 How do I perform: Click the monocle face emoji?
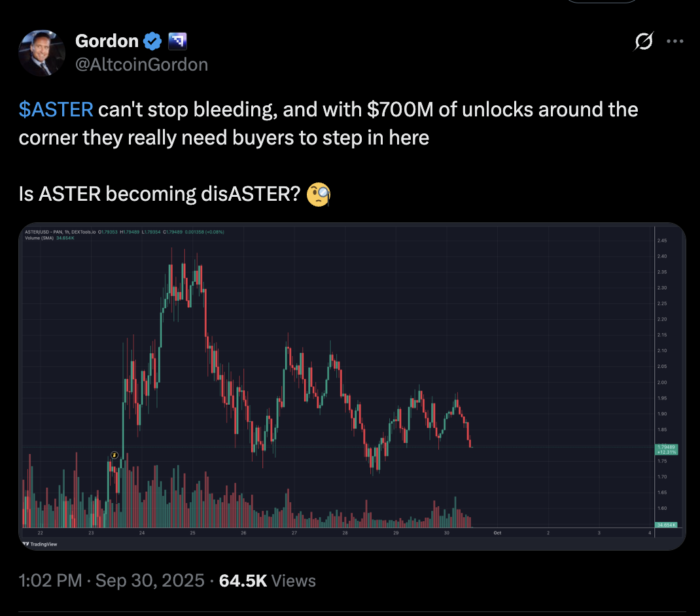click(319, 194)
